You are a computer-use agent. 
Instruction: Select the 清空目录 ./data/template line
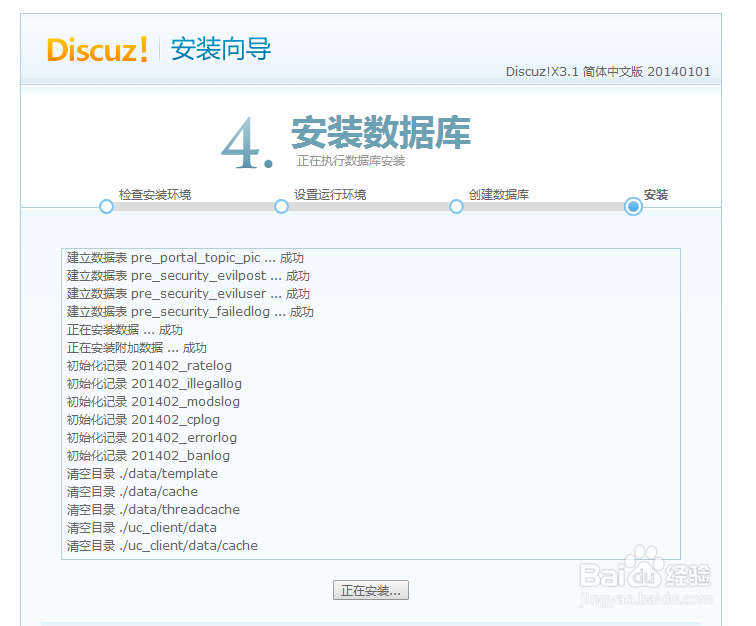(142, 474)
